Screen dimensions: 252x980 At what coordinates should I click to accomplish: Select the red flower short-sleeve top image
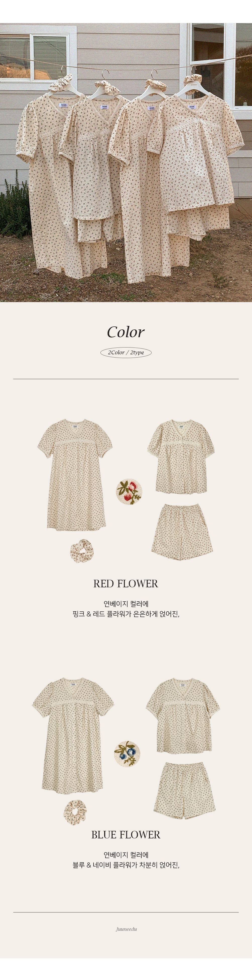tap(181, 456)
